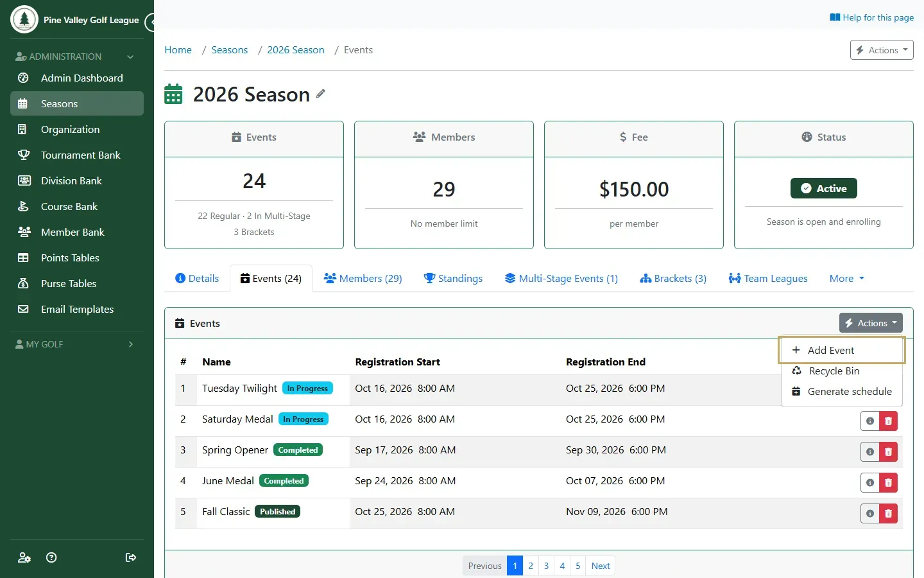Go to page 3 of events
The image size is (924, 578).
546,566
